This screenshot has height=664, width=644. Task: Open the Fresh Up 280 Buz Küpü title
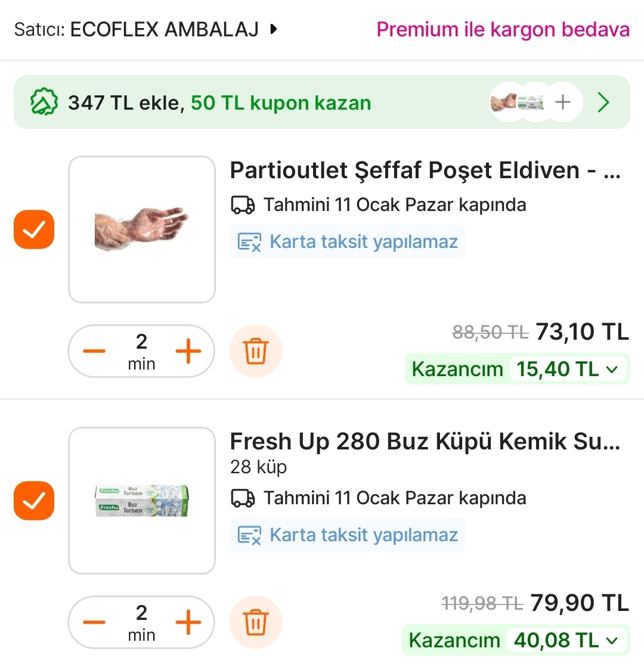click(425, 442)
